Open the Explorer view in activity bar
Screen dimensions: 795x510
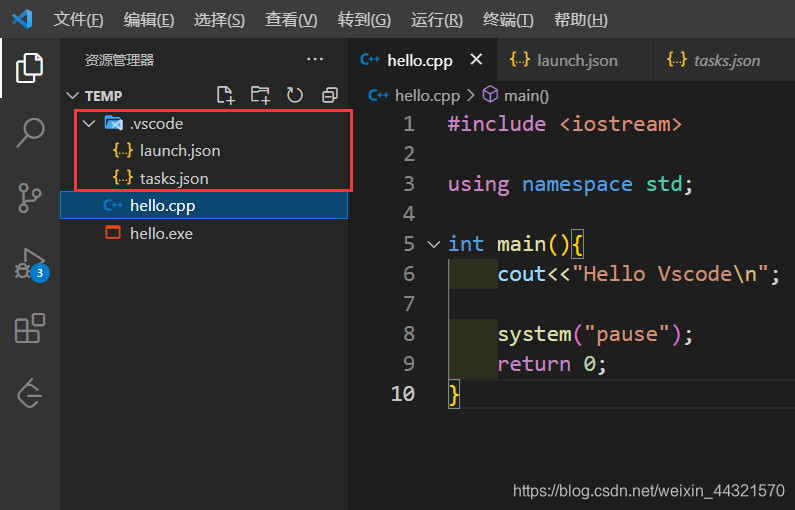[x=29, y=67]
